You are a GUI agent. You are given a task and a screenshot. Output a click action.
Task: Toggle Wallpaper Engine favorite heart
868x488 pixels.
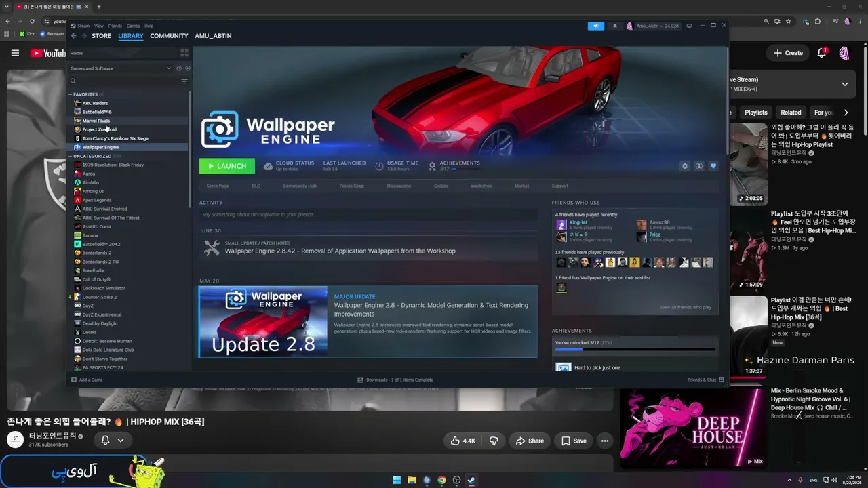pos(713,166)
